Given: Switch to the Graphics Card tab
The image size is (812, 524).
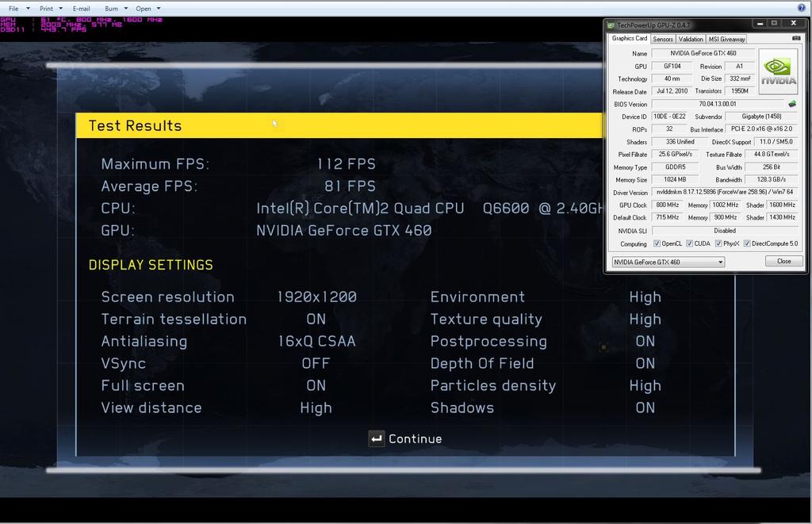Looking at the screenshot, I should pyautogui.click(x=629, y=38).
